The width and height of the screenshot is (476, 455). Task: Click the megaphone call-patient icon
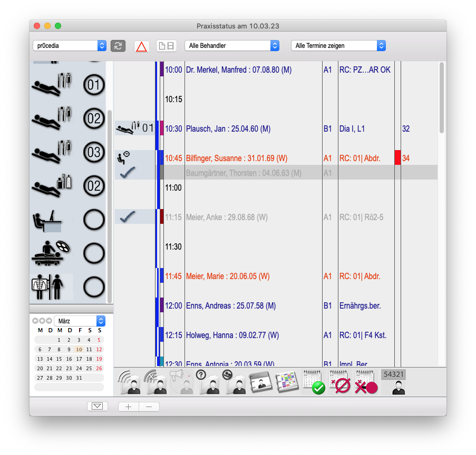pos(181,382)
